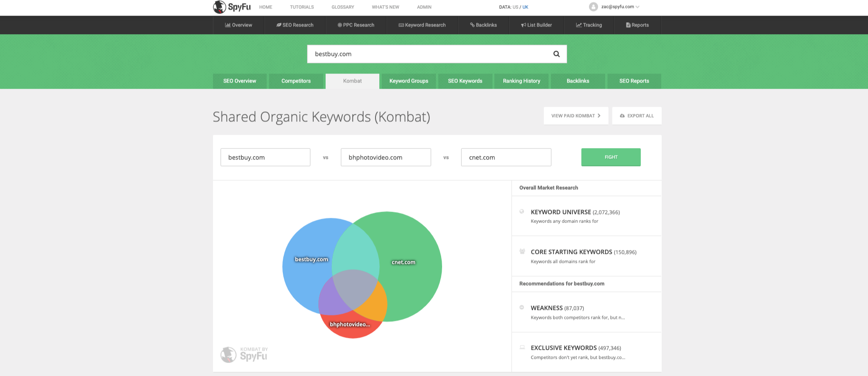Open ADMIN link
The height and width of the screenshot is (376, 868).
pos(424,7)
